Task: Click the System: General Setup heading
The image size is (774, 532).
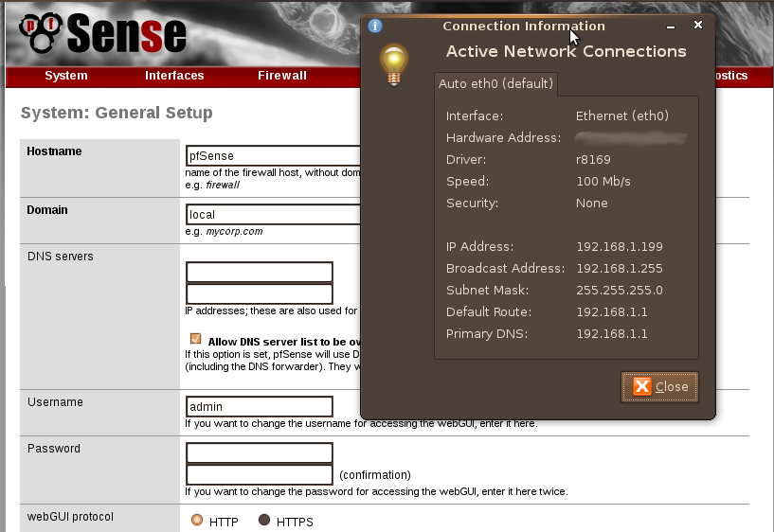Action: [x=117, y=113]
